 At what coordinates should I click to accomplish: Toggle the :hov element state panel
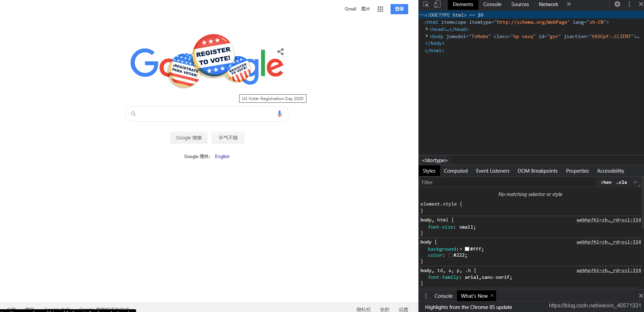coord(606,182)
